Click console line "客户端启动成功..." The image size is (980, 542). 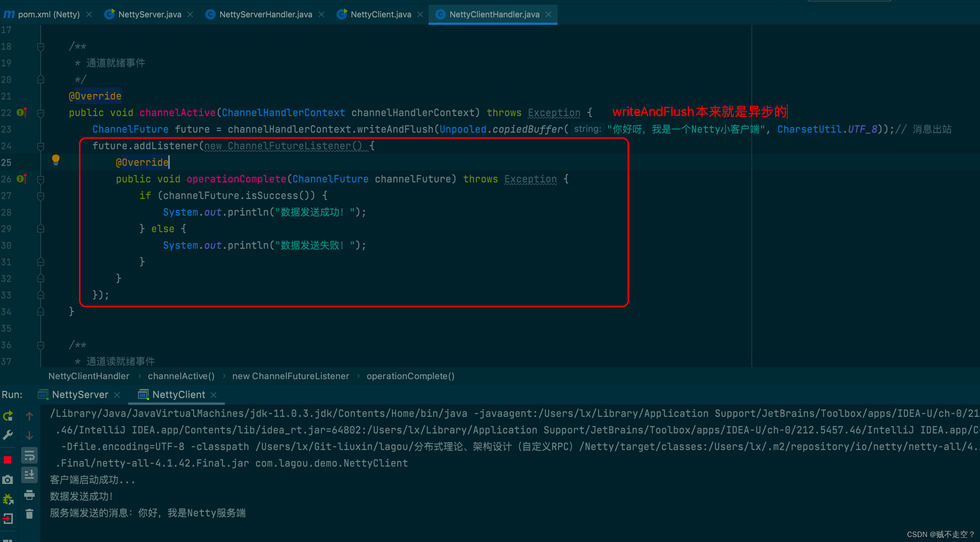click(92, 480)
